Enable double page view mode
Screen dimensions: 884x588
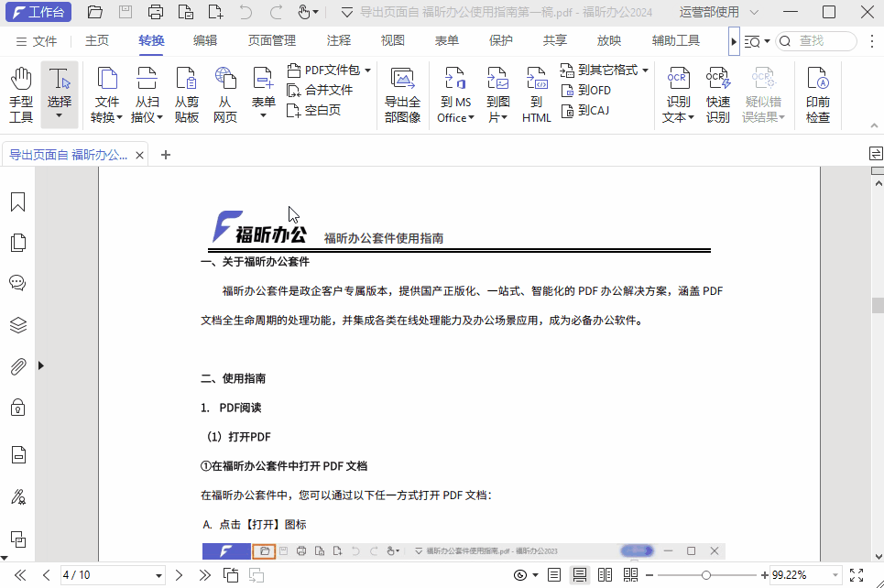[x=606, y=573]
